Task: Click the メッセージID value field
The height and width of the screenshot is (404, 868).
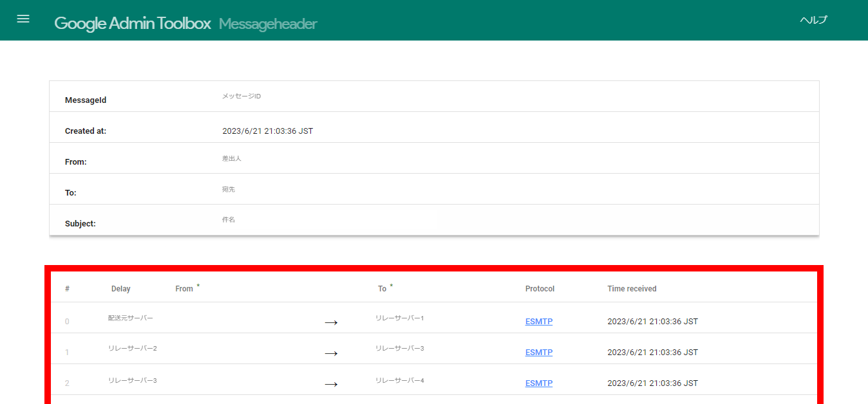Action: point(241,96)
